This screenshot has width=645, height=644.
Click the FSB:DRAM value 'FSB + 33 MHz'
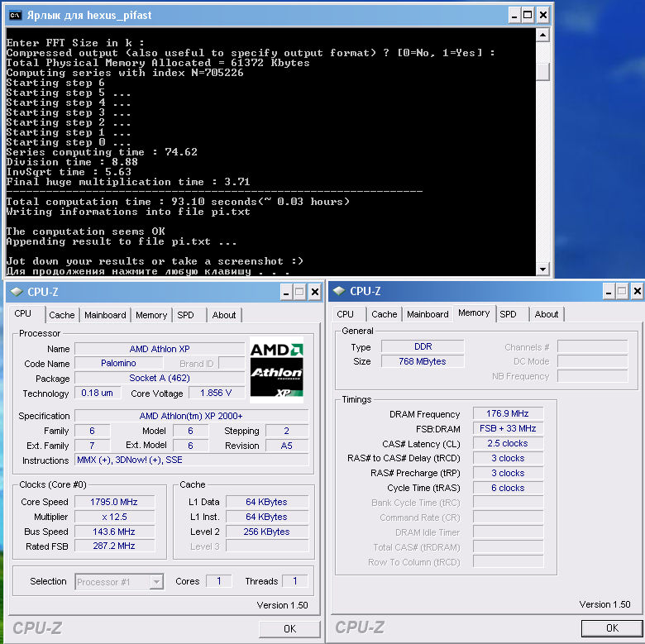(x=508, y=428)
